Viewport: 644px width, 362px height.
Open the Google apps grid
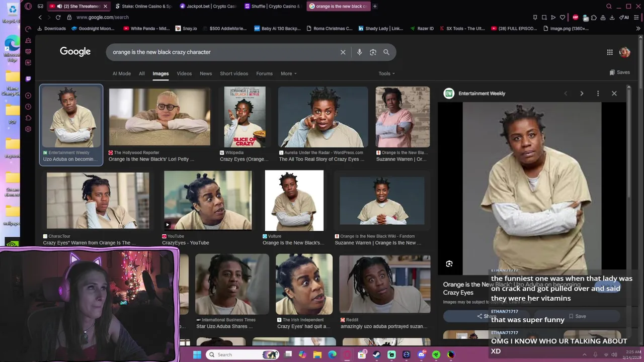click(x=610, y=52)
